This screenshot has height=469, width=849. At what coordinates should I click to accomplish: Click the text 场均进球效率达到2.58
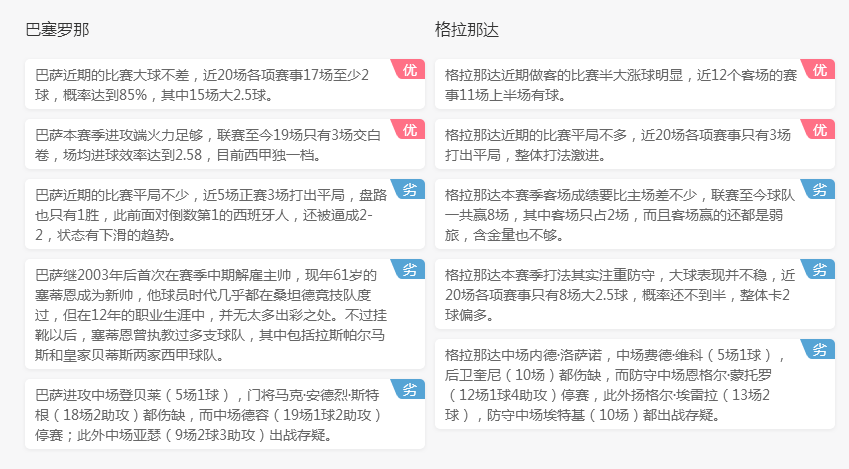(132, 155)
